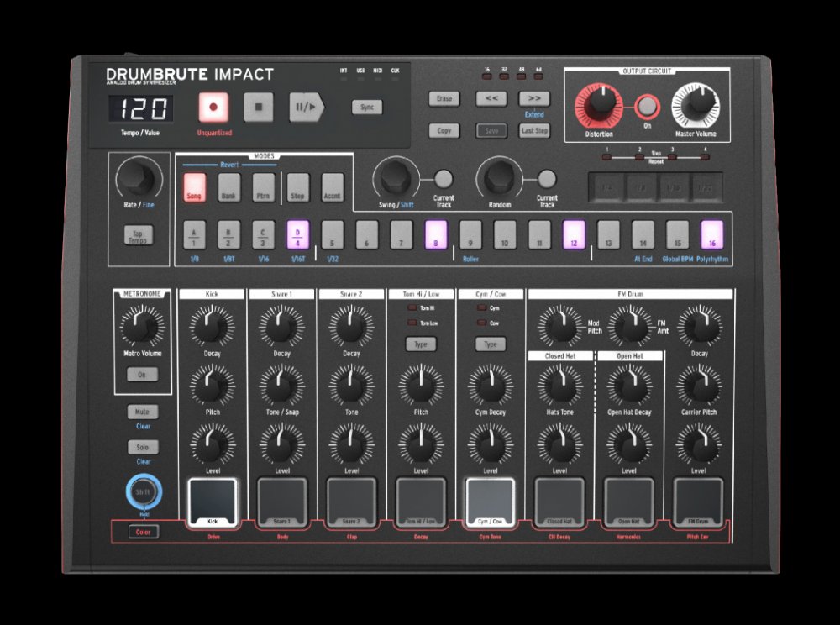The width and height of the screenshot is (840, 625).
Task: Toggle the Cym / Cow Type button
Action: tap(491, 344)
